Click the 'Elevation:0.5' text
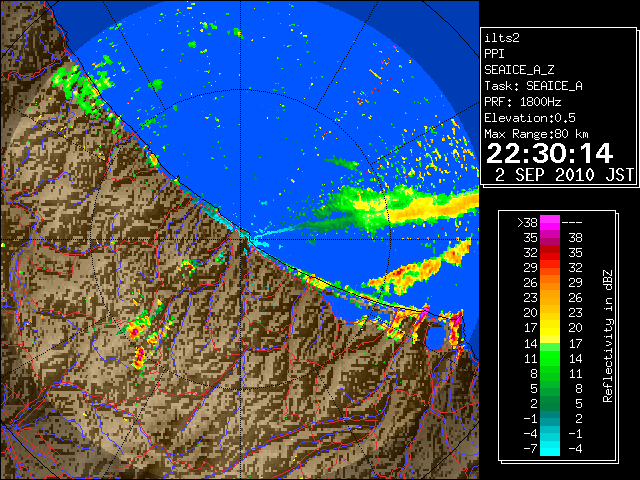 530,118
